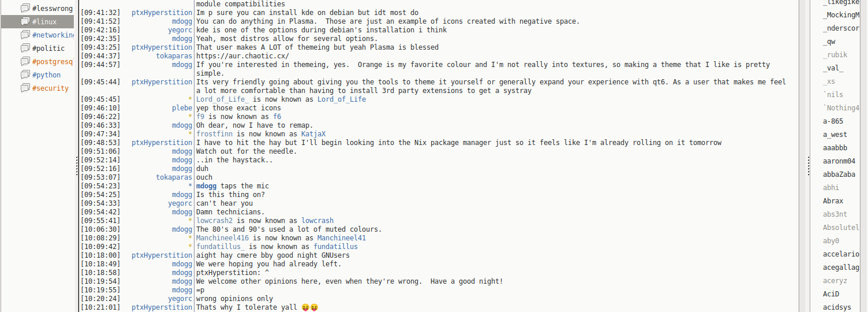Click the chat icon next to #politic
The image size is (868, 312).
[25, 49]
